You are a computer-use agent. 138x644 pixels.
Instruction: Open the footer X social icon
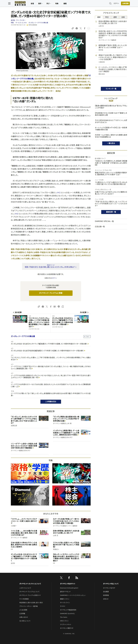point(61,578)
